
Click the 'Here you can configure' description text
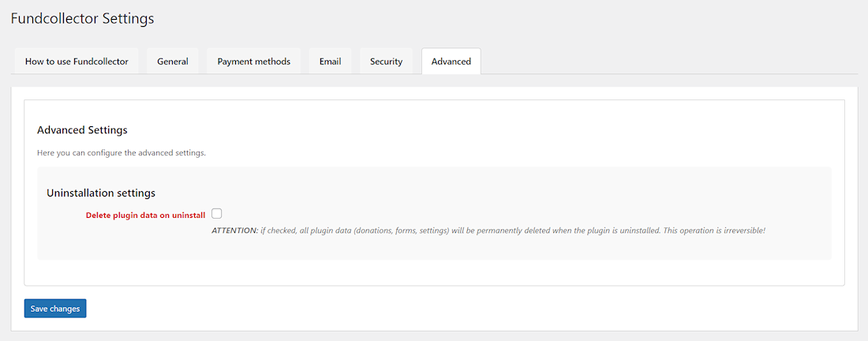(121, 152)
